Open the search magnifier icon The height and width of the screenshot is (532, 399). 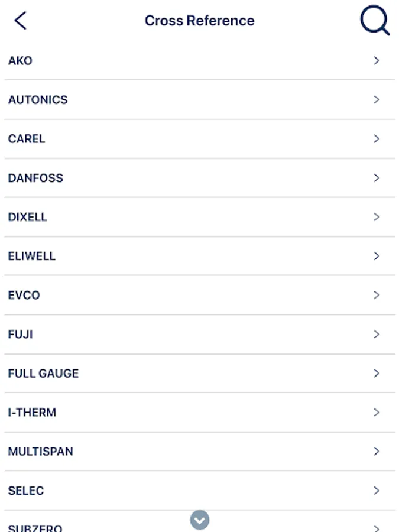375,21
